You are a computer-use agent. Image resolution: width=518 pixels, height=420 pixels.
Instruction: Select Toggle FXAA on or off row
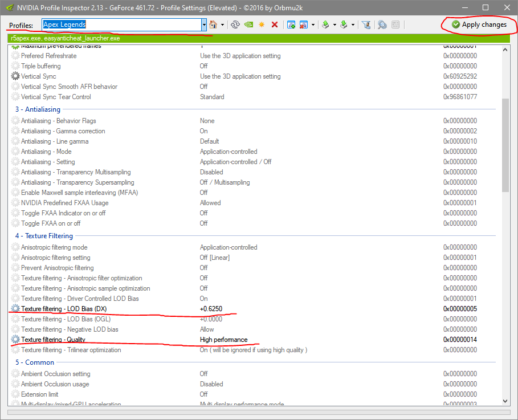pyautogui.click(x=254, y=223)
